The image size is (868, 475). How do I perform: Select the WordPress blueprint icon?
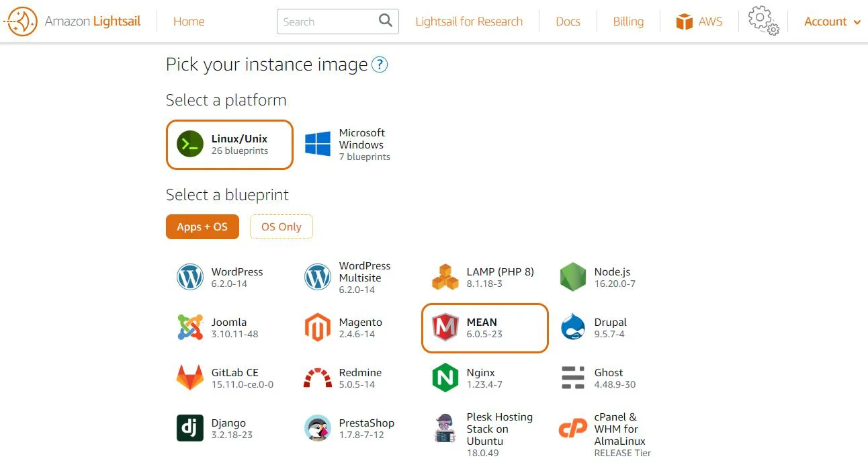pyautogui.click(x=190, y=277)
